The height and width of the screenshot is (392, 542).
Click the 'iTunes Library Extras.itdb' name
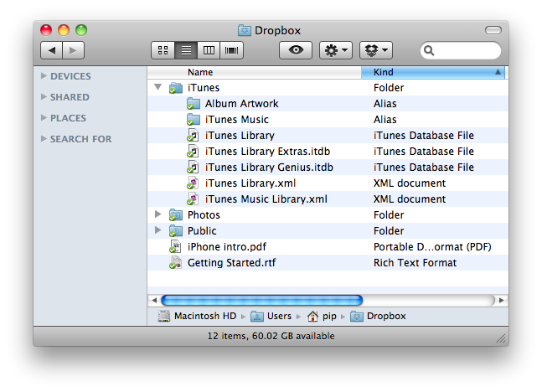point(267,152)
